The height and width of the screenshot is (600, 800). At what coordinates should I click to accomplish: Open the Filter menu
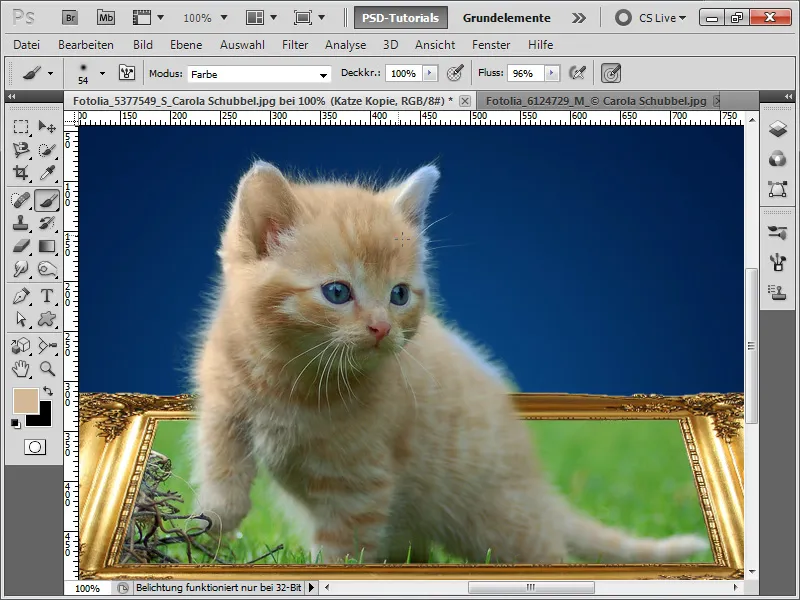click(x=295, y=45)
